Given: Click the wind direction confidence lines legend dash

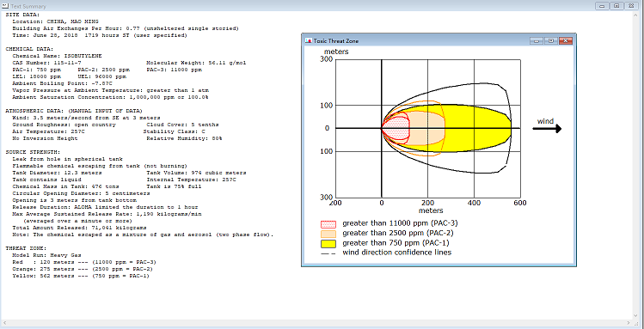Looking at the screenshot, I should tap(328, 253).
